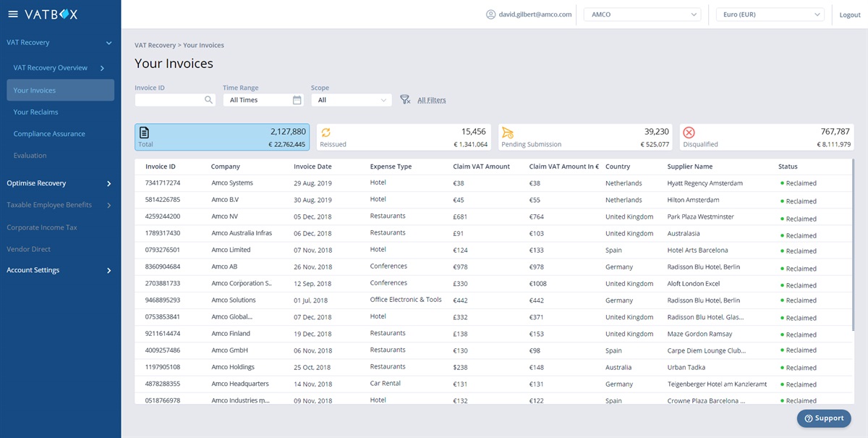Click the Reissued refresh icon
Screen dimensions: 868x438
click(x=326, y=132)
